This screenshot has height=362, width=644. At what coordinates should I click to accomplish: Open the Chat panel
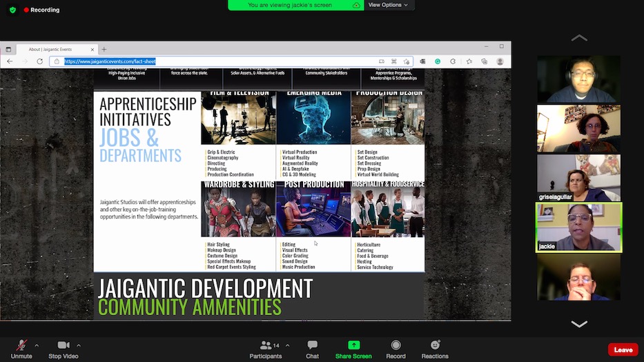pyautogui.click(x=312, y=350)
